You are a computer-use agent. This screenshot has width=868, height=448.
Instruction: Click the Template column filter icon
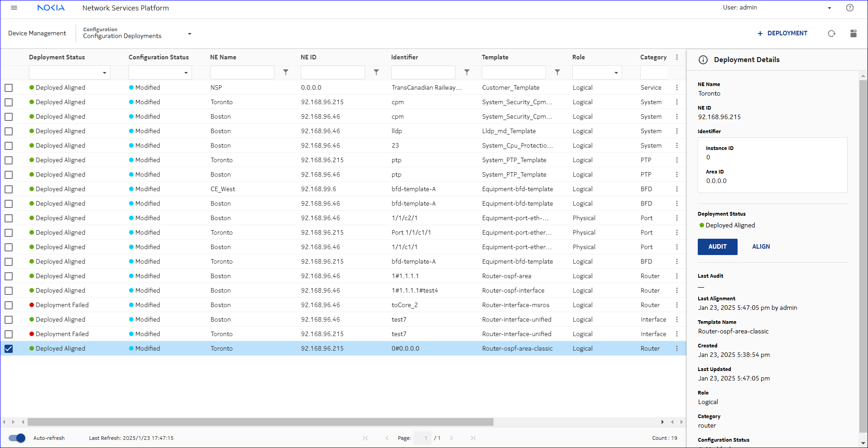click(x=557, y=72)
